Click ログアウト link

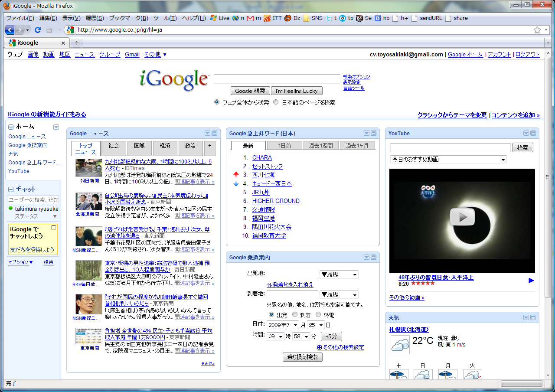pos(527,55)
